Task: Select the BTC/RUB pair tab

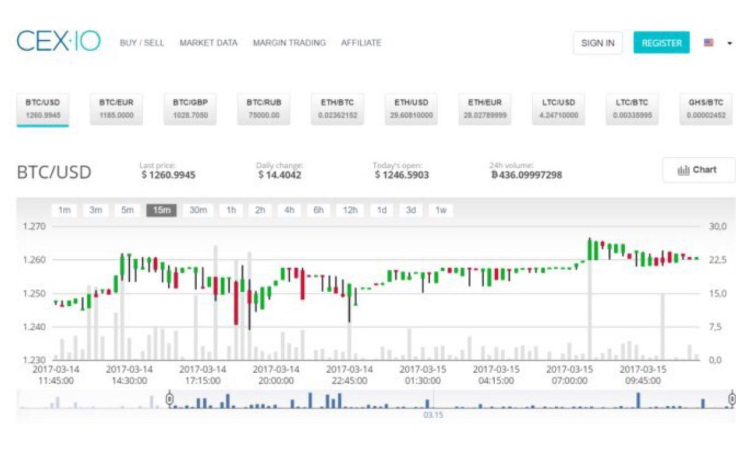Action: (264, 109)
